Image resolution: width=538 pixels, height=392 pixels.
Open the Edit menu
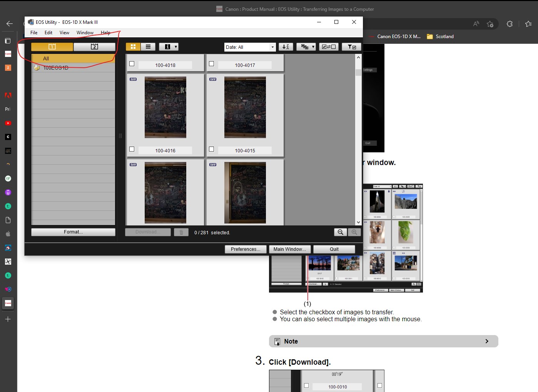48,33
